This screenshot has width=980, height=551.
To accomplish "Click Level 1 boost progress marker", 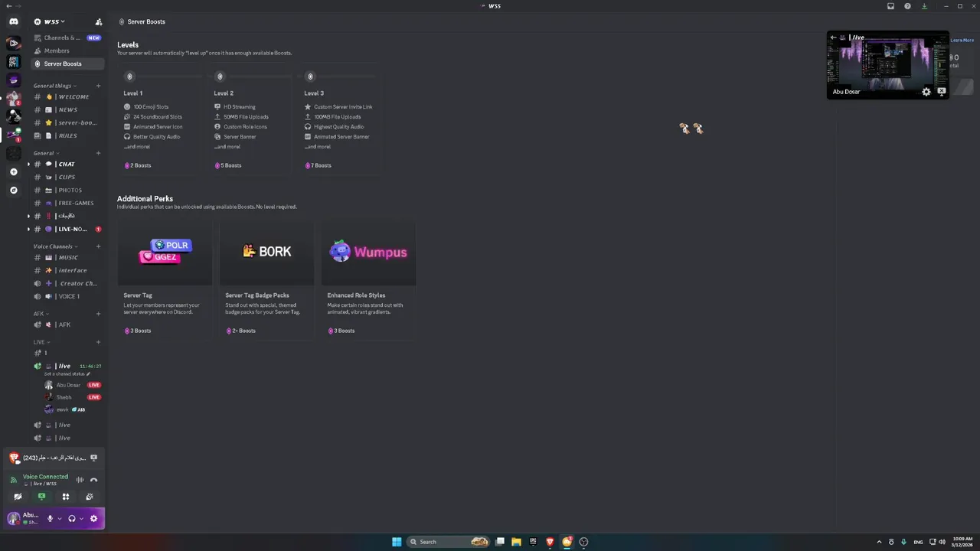I will point(129,77).
